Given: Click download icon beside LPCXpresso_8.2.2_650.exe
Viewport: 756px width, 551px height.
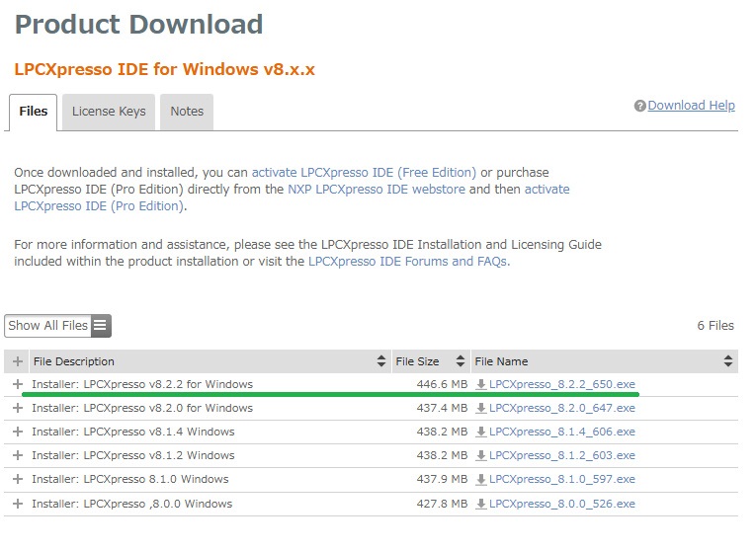Looking at the screenshot, I should (x=481, y=384).
